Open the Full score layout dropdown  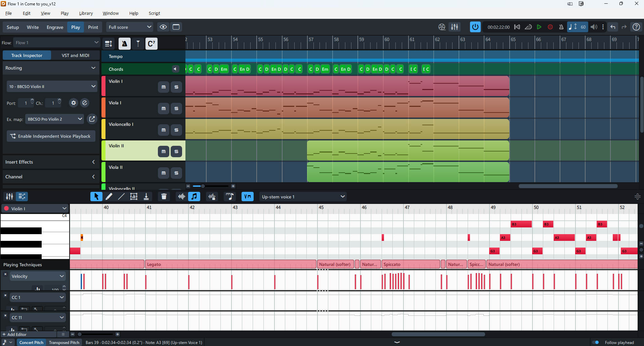[x=130, y=27]
